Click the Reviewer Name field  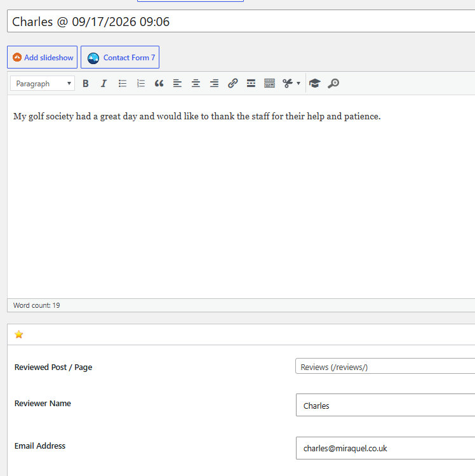point(385,405)
